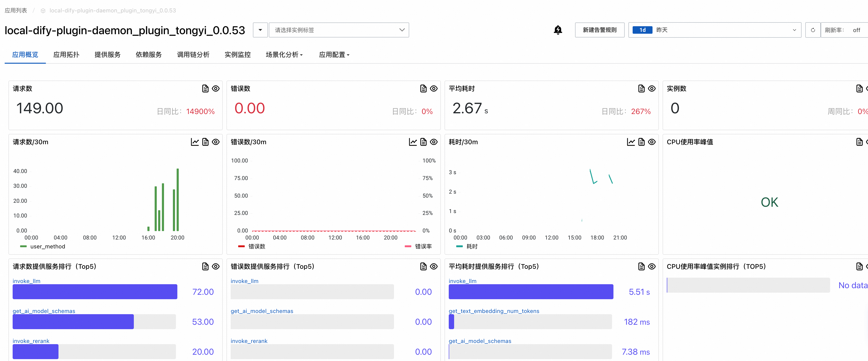Click the alarm bell icon
This screenshot has height=361, width=868.
pyautogui.click(x=558, y=30)
